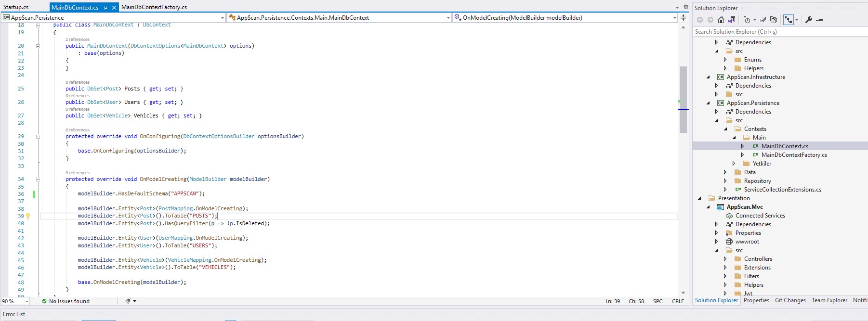Click the split editor window icon
The width and height of the screenshot is (868, 321).
tap(683, 18)
